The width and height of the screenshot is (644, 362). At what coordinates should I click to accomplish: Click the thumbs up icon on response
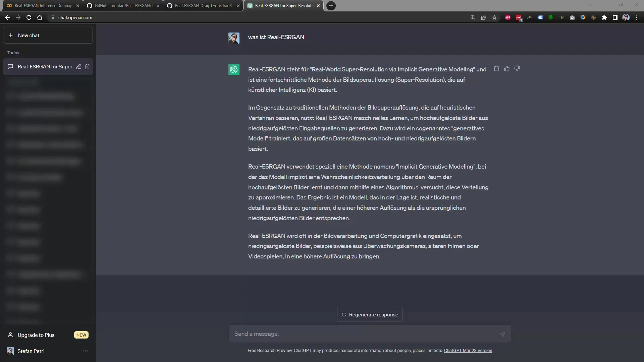click(x=507, y=68)
